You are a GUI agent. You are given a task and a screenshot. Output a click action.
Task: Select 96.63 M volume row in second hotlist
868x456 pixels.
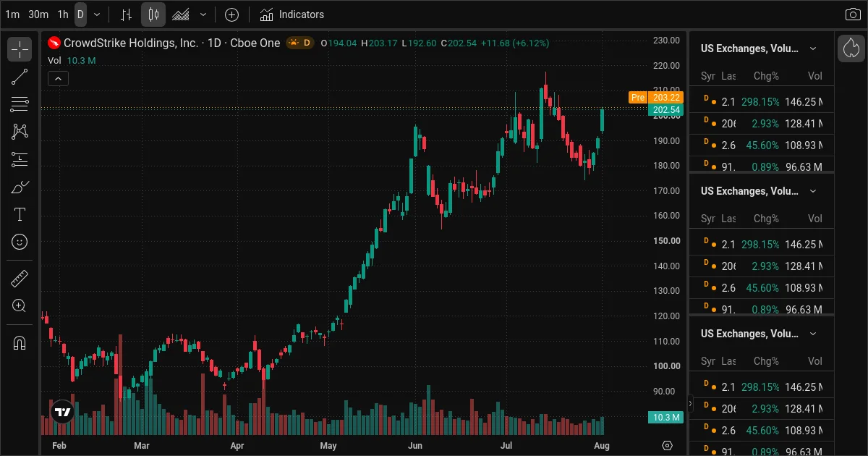762,308
